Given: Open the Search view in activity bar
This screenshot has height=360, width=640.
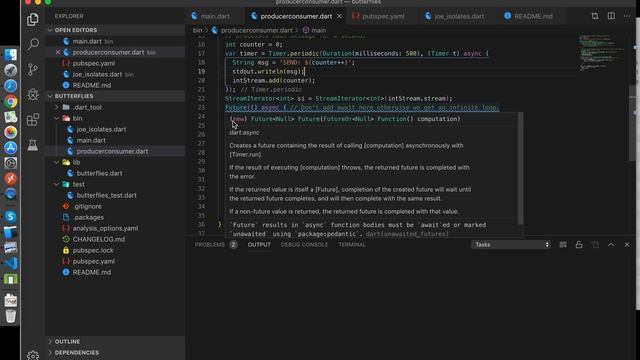Looking at the screenshot, I should (x=33, y=44).
